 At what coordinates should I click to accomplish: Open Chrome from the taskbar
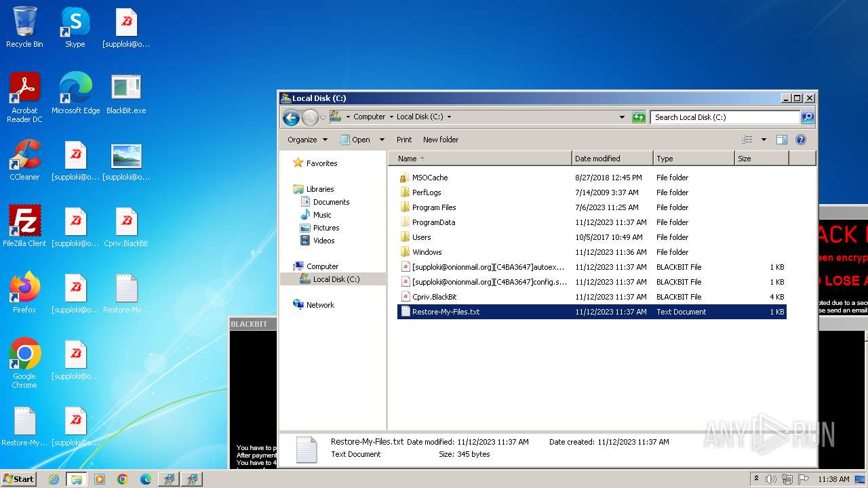pos(123,479)
